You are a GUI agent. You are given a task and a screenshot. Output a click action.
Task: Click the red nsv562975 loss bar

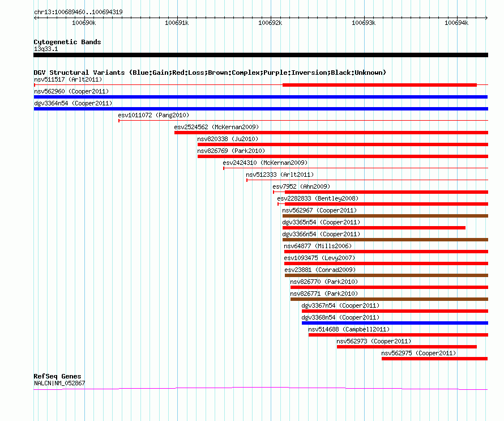click(x=434, y=359)
